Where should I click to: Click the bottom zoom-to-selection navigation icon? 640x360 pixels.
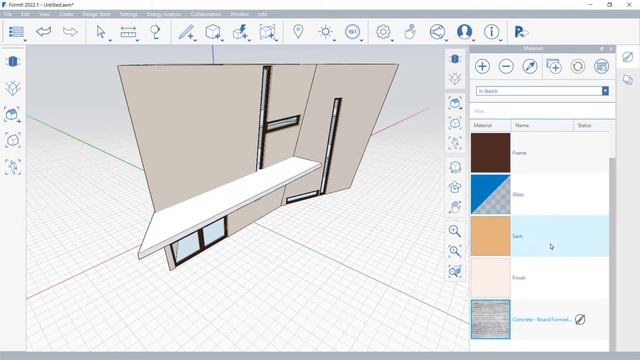click(455, 271)
